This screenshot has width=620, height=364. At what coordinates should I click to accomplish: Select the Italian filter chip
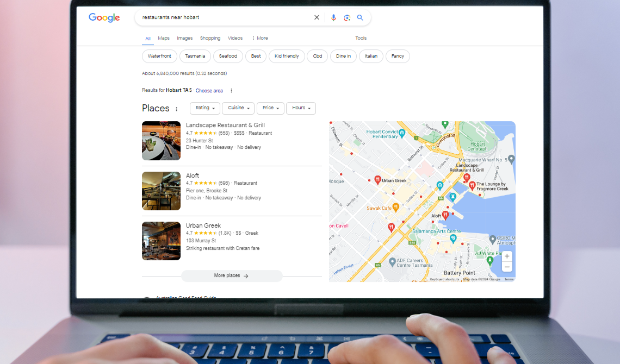click(x=371, y=56)
